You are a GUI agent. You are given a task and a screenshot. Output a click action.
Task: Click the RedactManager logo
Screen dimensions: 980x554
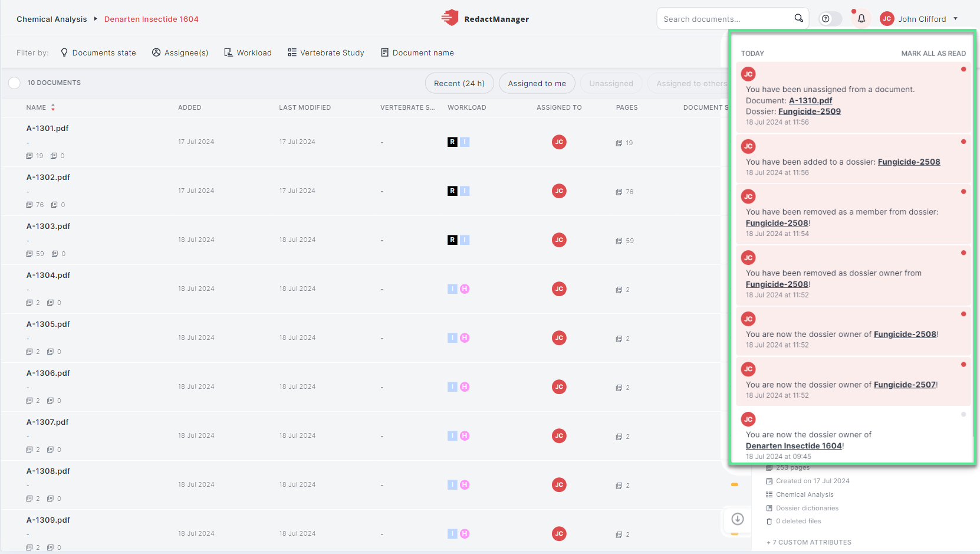[485, 18]
